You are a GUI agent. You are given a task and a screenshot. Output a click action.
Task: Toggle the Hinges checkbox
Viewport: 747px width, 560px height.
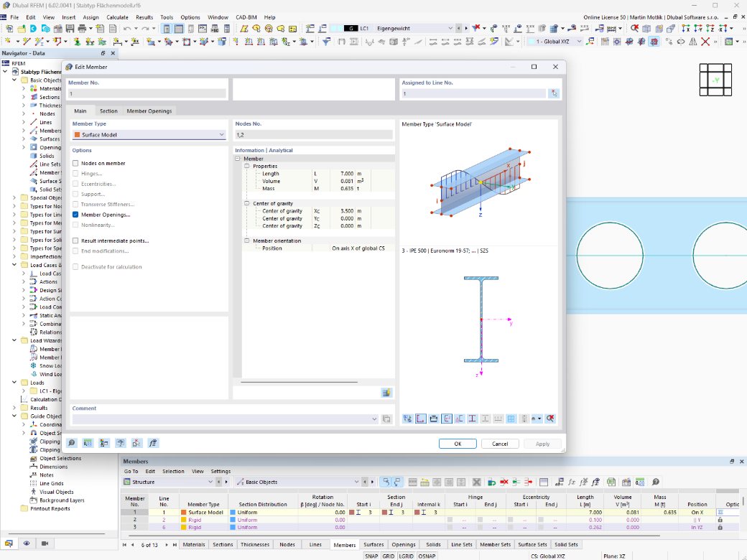(x=75, y=174)
